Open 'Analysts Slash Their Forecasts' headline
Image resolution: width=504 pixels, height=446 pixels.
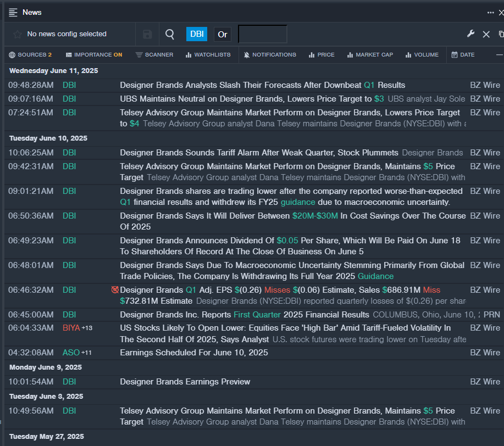(262, 85)
